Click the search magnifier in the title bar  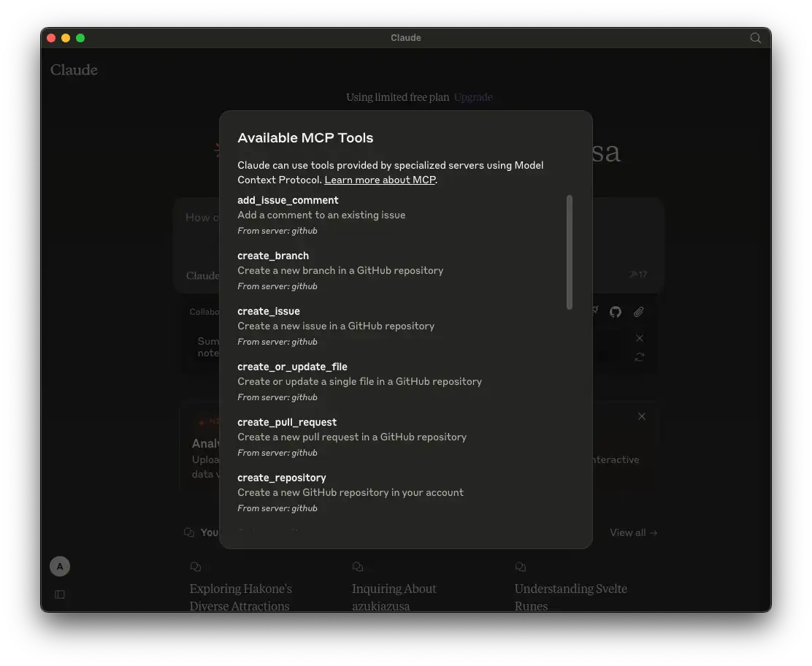pyautogui.click(x=755, y=38)
